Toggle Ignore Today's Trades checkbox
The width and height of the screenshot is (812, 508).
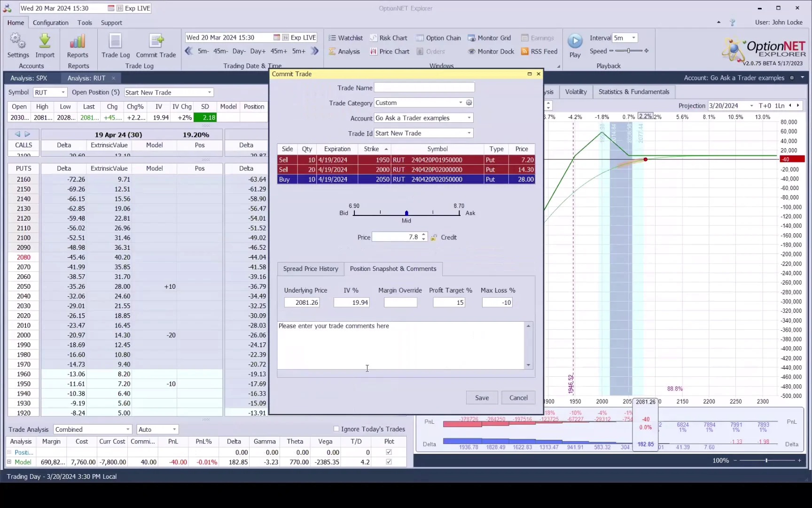click(336, 429)
